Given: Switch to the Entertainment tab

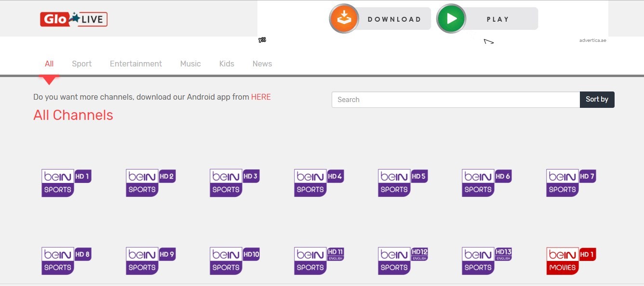Looking at the screenshot, I should pos(136,64).
